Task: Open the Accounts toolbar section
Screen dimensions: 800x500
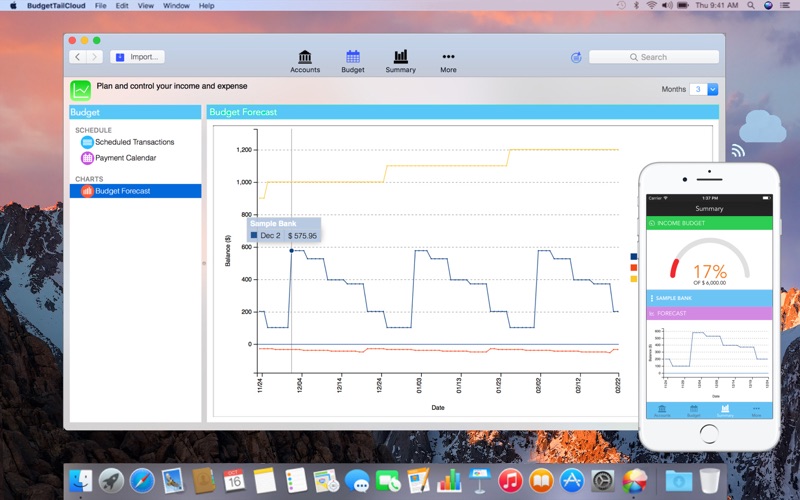Action: 305,61
